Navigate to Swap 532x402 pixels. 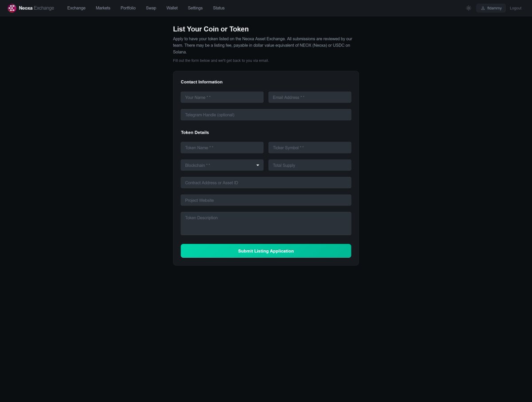(151, 8)
